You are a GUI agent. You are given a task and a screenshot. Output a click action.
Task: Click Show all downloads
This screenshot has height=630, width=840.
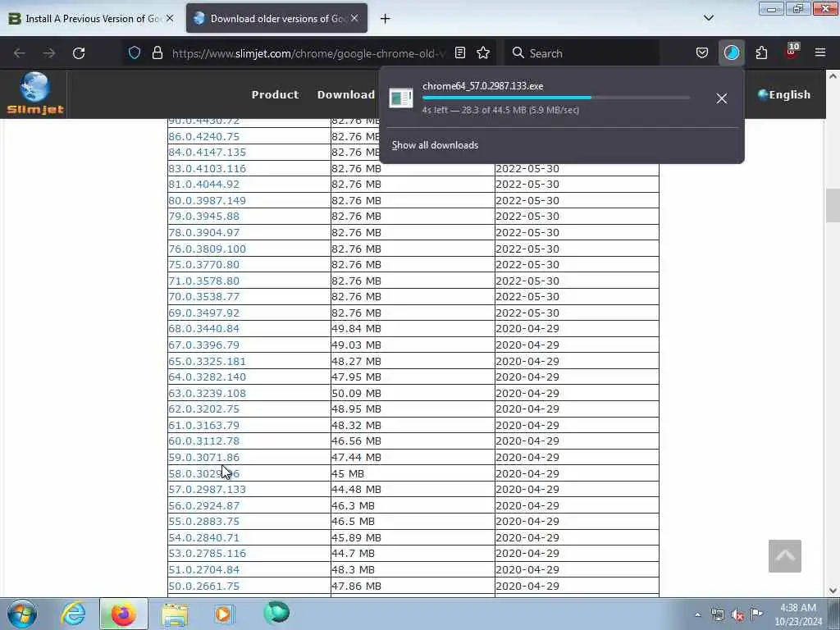click(435, 145)
